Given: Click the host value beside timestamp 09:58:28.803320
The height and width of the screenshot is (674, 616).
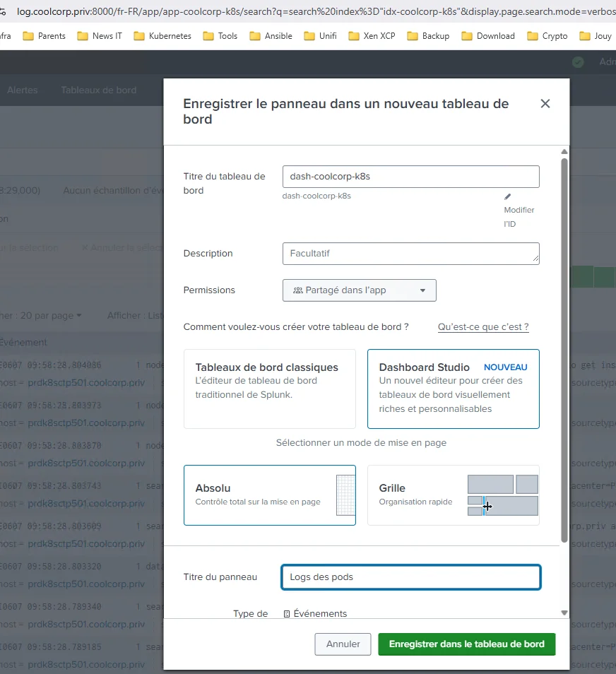Looking at the screenshot, I should click(x=86, y=584).
